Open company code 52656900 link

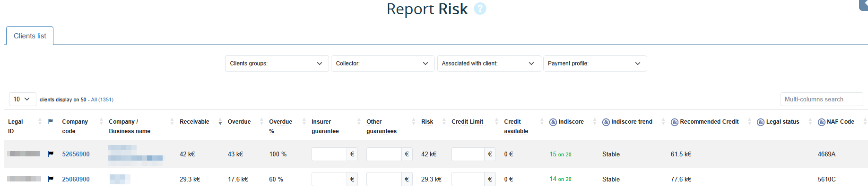tap(76, 154)
